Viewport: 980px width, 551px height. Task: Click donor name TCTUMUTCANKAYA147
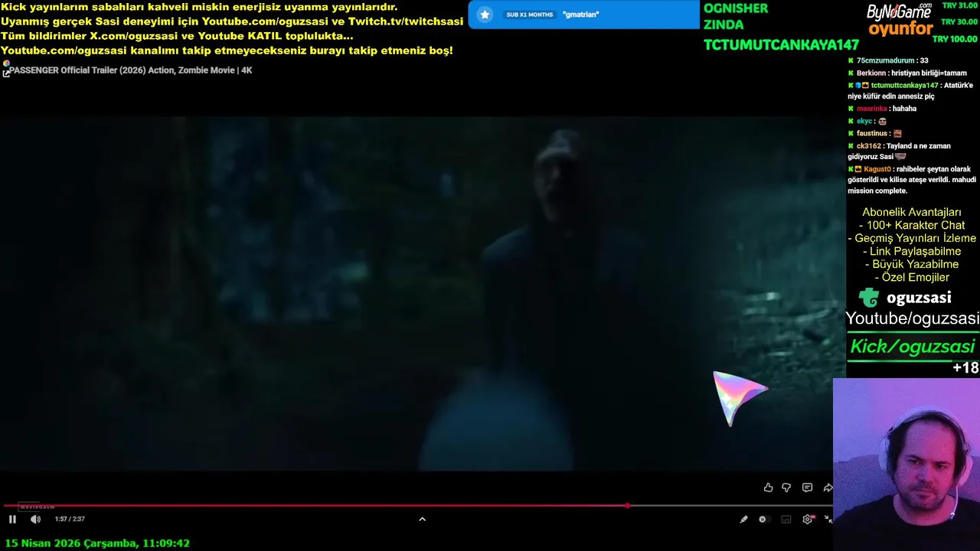[x=781, y=45]
